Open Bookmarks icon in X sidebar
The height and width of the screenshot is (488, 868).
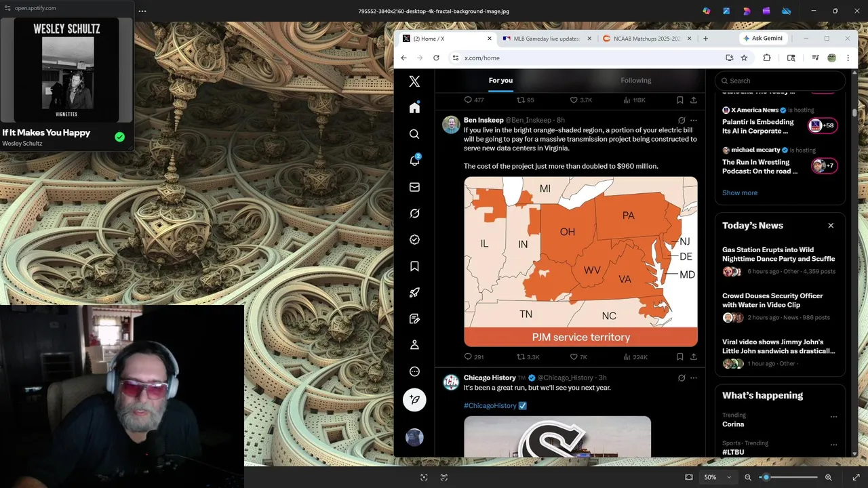click(x=414, y=266)
